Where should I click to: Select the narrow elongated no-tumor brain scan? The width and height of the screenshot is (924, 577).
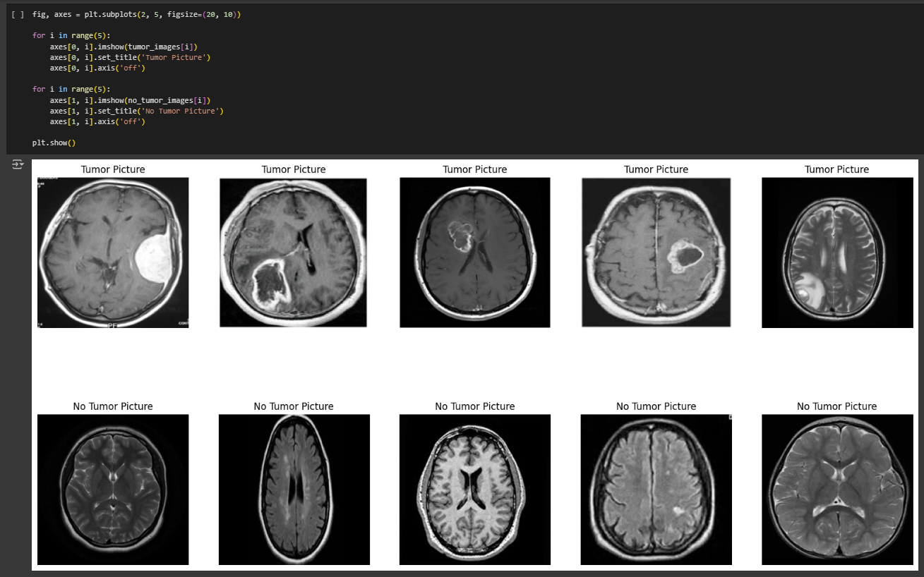294,490
